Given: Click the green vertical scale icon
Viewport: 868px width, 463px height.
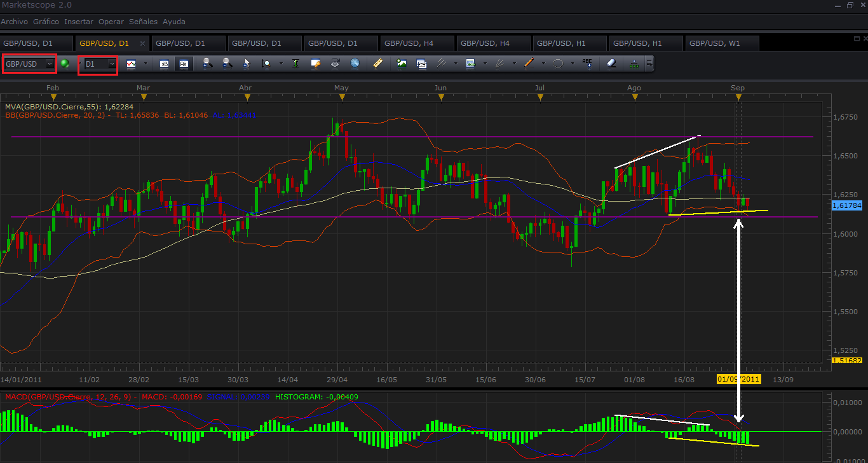Looking at the screenshot, I should tap(295, 64).
